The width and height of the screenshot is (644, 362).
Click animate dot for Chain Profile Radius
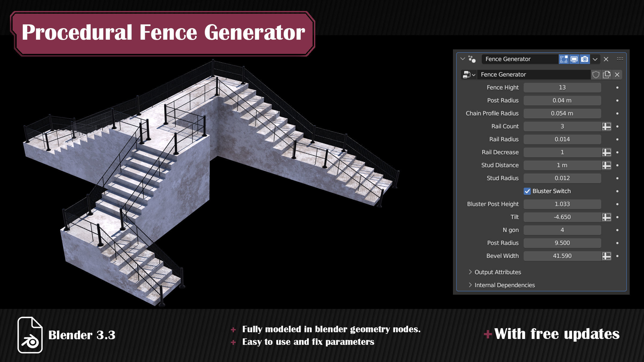click(617, 113)
